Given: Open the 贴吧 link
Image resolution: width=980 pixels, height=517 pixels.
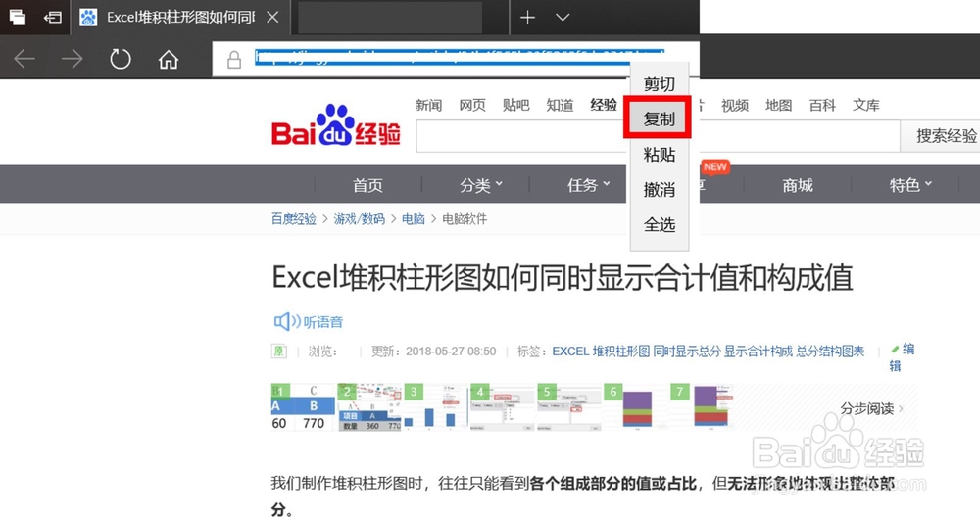Looking at the screenshot, I should [515, 105].
